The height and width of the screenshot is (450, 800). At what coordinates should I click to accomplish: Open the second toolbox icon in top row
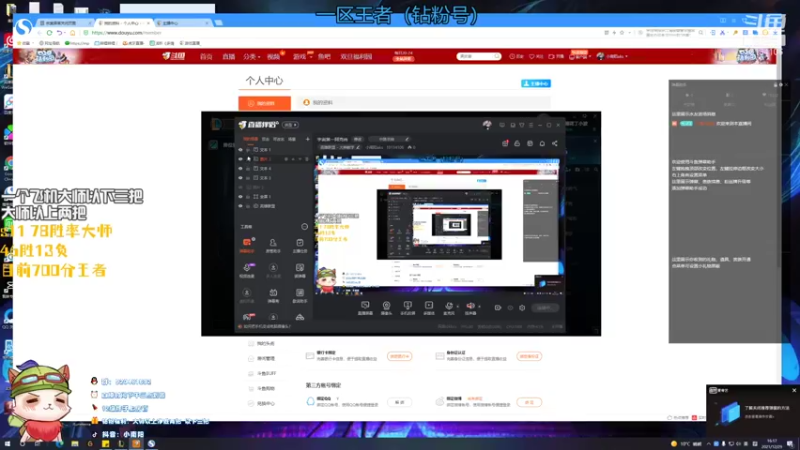click(x=273, y=244)
